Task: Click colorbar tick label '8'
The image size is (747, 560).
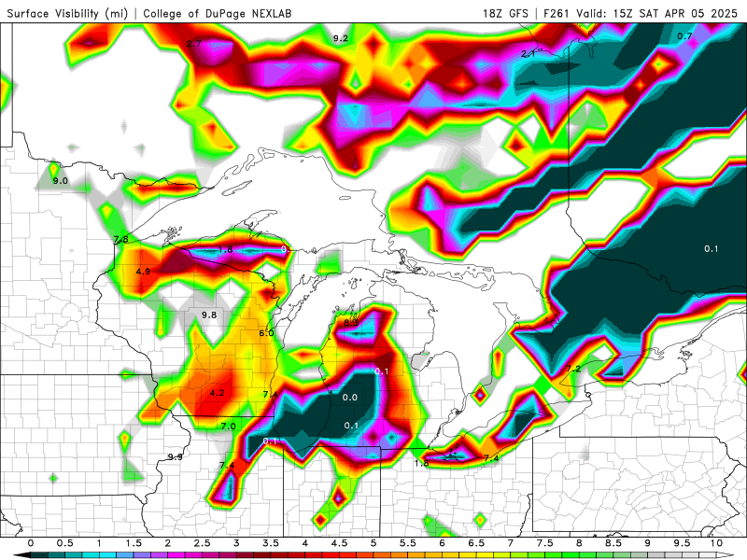Action: [579, 543]
